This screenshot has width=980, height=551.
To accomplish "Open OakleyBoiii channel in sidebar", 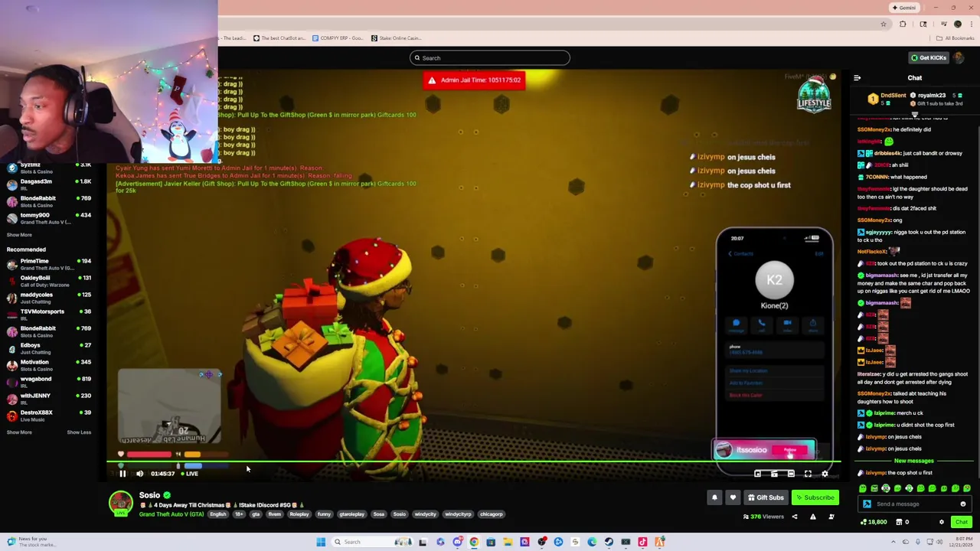I will (48, 281).
